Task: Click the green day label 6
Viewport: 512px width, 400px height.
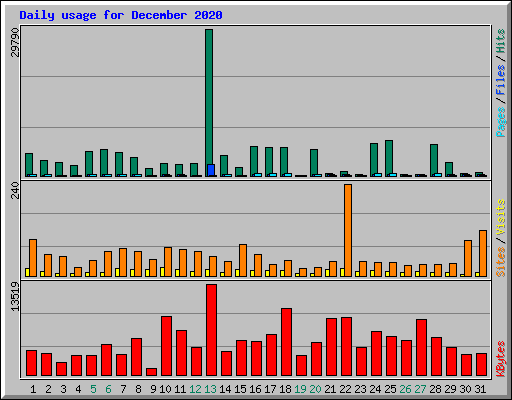Action: 108,389
